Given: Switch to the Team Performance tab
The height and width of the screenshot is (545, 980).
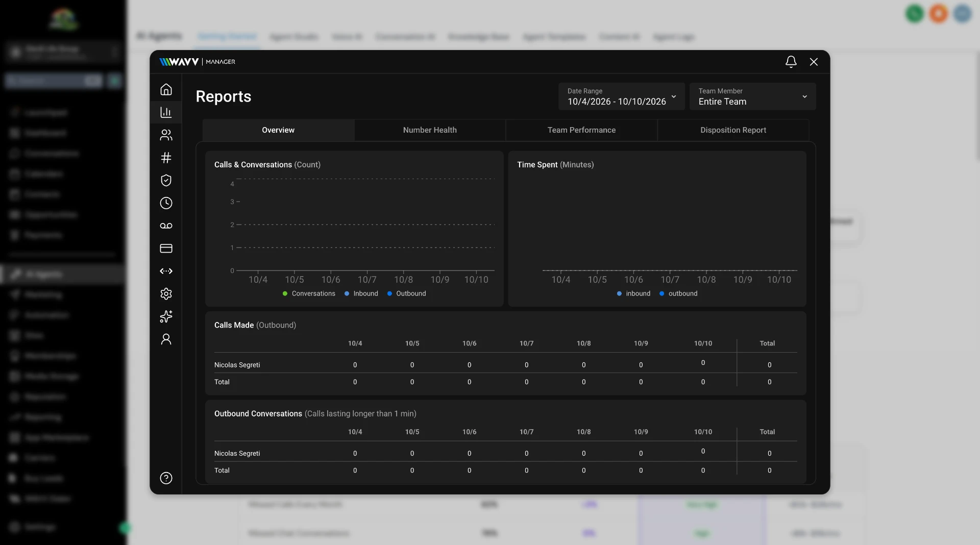Looking at the screenshot, I should tap(581, 130).
